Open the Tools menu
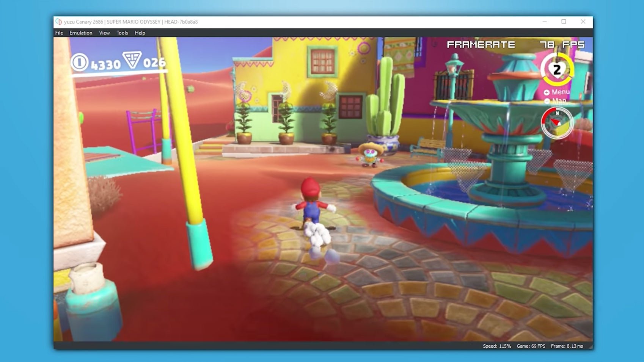The image size is (644, 362). pos(122,33)
